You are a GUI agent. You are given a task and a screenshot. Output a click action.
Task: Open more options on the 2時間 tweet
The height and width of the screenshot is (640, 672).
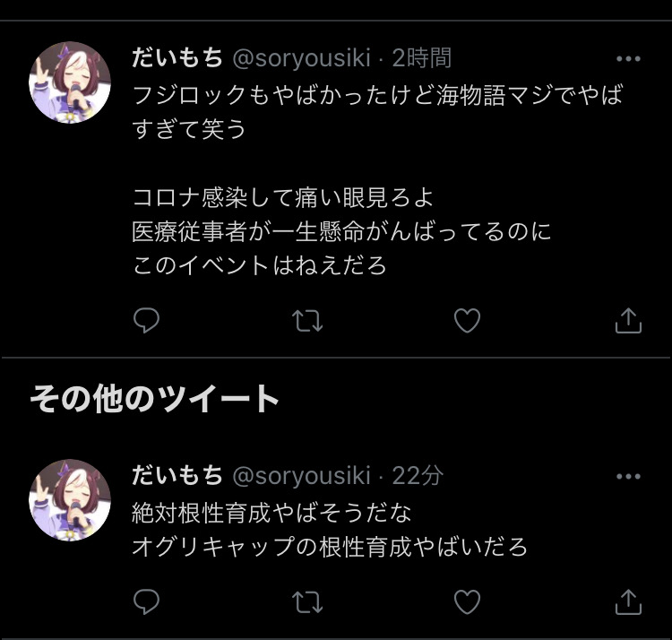pyautogui.click(x=628, y=59)
